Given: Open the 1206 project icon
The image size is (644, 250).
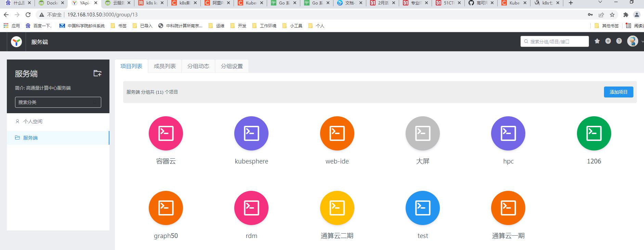Looking at the screenshot, I should coord(594,133).
